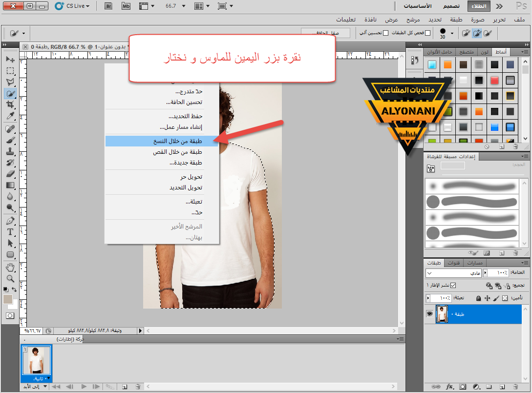Screen dimensions: 532x393
Task: Select the horizontal Type tool
Action: click(x=10, y=231)
